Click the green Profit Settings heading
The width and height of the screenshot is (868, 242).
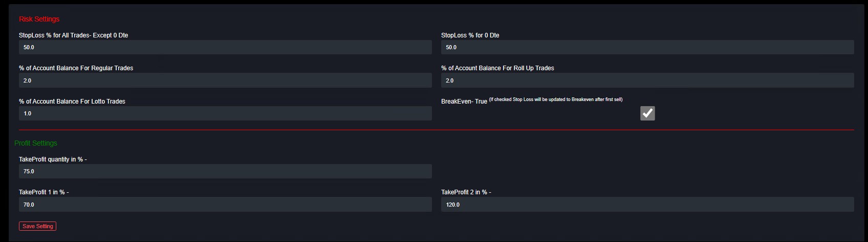click(x=36, y=143)
